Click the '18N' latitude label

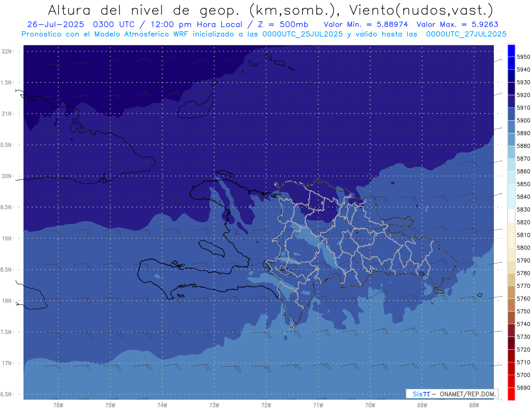click(x=7, y=301)
